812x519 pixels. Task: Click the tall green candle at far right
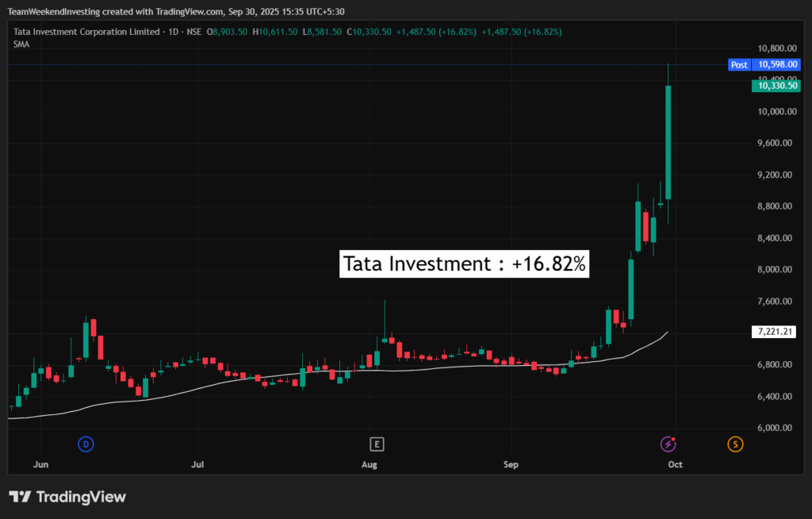[x=668, y=143]
